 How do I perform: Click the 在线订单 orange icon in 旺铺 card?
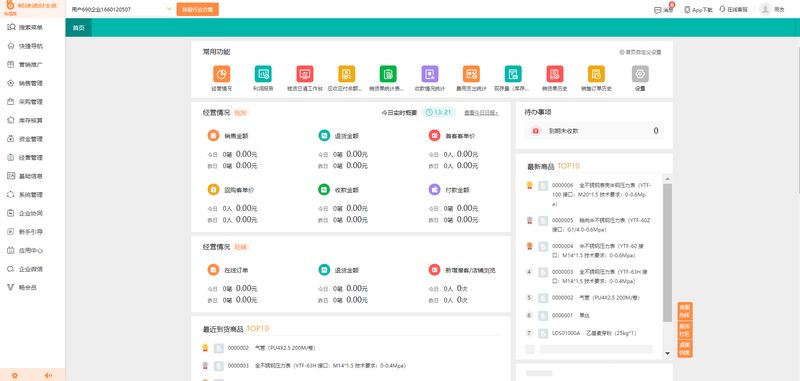tap(213, 270)
